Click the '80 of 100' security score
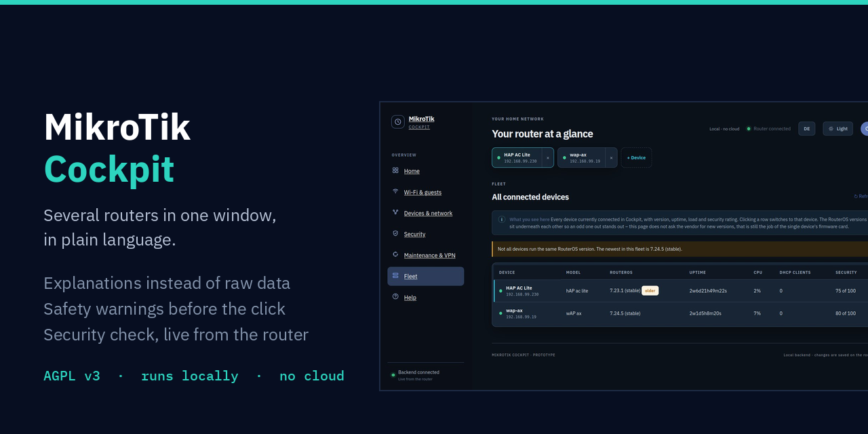868x434 pixels. click(x=846, y=313)
